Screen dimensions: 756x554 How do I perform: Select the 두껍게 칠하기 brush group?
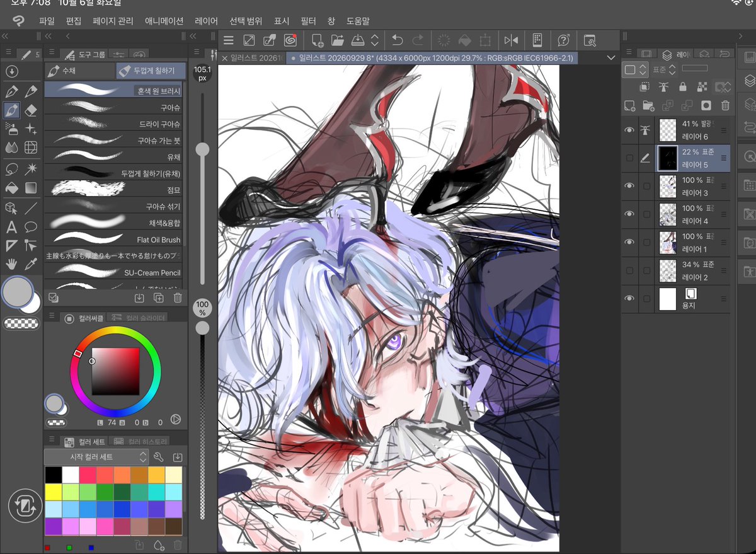pos(151,71)
